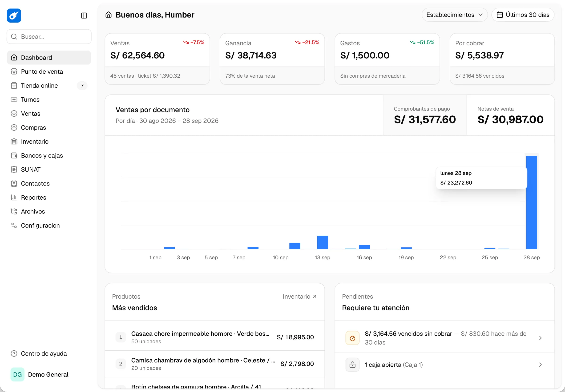Screen dimensions: 565x392
Task: Expand the 1 caja abierta row chevron
Action: 541,365
